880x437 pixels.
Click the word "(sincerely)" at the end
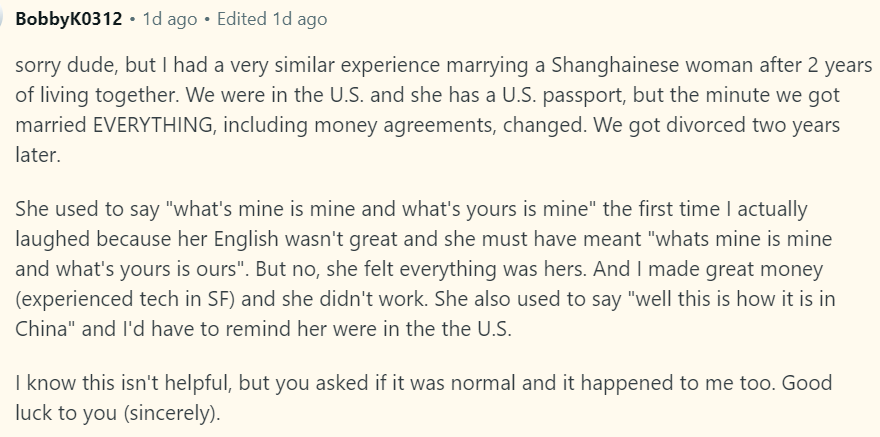(172, 413)
